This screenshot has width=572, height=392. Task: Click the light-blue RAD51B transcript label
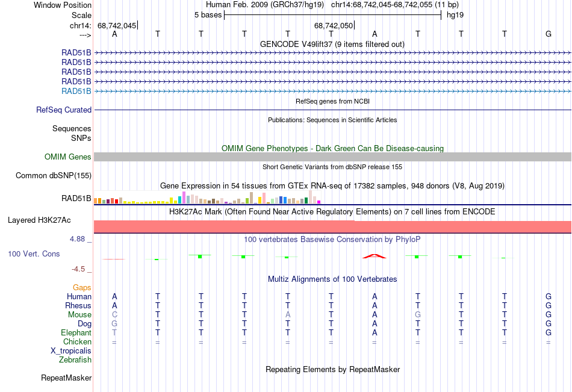point(76,92)
